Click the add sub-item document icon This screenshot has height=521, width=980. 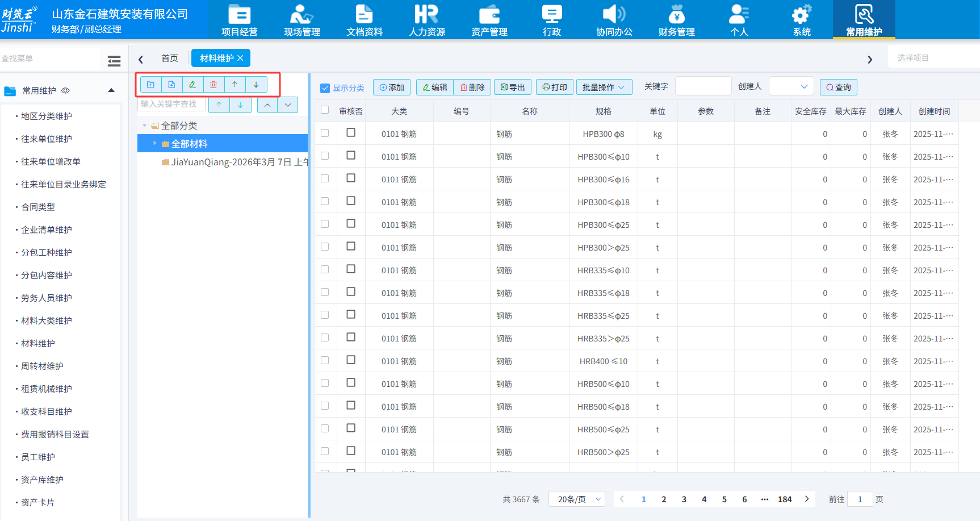click(171, 85)
